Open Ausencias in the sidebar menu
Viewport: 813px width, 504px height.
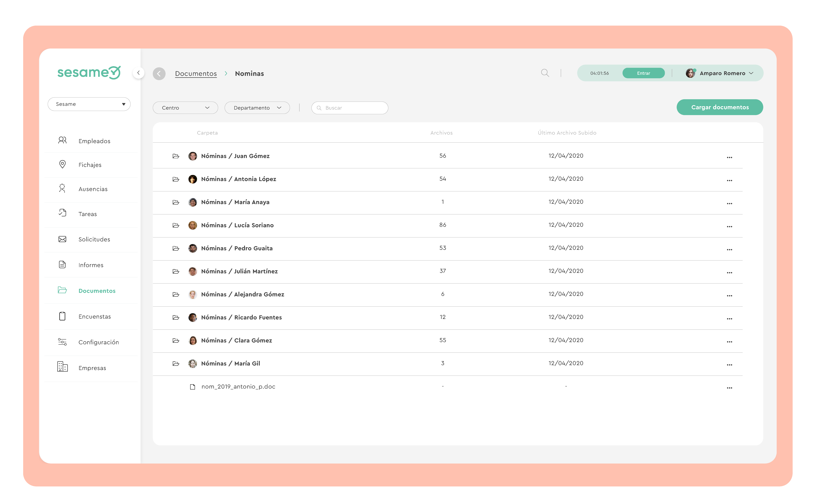(x=93, y=189)
